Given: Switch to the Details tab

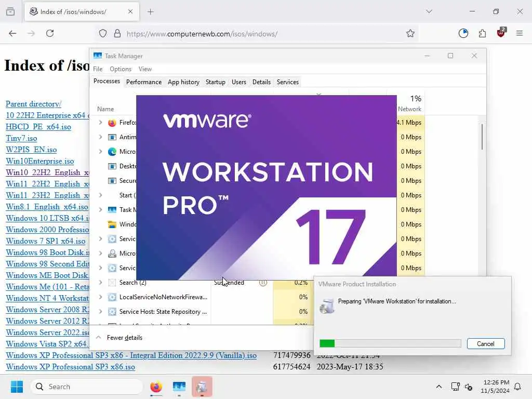Looking at the screenshot, I should pyautogui.click(x=262, y=82).
